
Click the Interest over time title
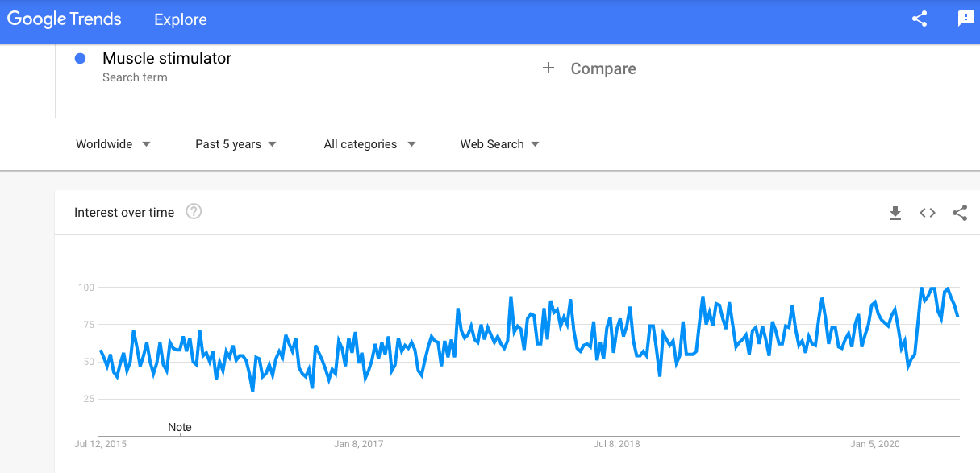(x=124, y=213)
